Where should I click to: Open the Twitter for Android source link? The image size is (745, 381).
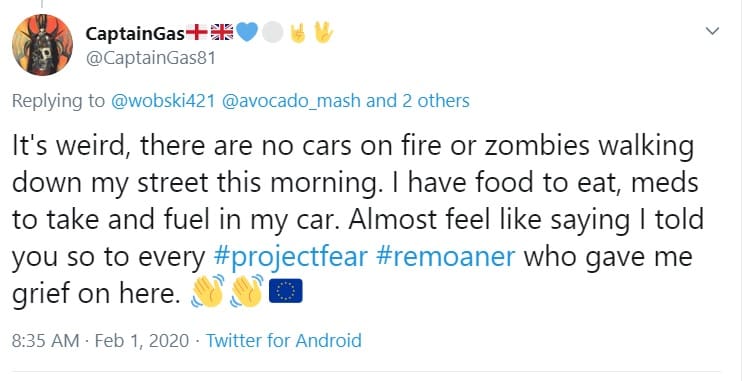(284, 341)
